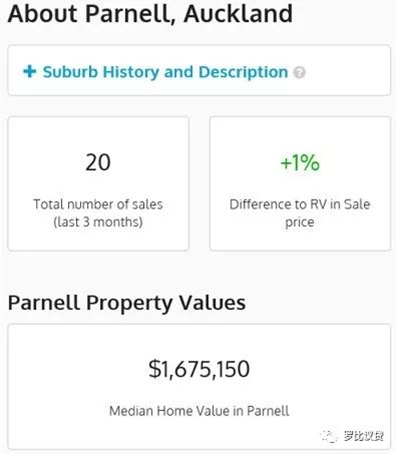Click the Parnell Property Values heading
The width and height of the screenshot is (396, 454).
coord(127,303)
